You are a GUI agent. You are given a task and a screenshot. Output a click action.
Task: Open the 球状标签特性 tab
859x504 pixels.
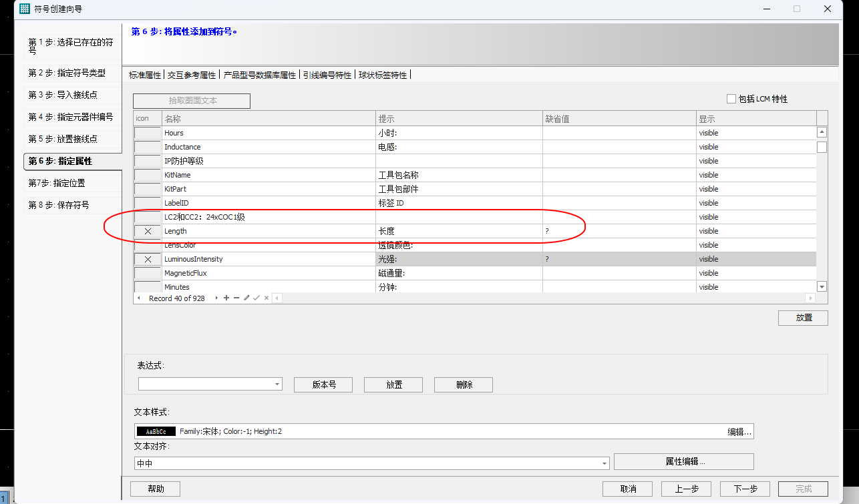pos(383,75)
